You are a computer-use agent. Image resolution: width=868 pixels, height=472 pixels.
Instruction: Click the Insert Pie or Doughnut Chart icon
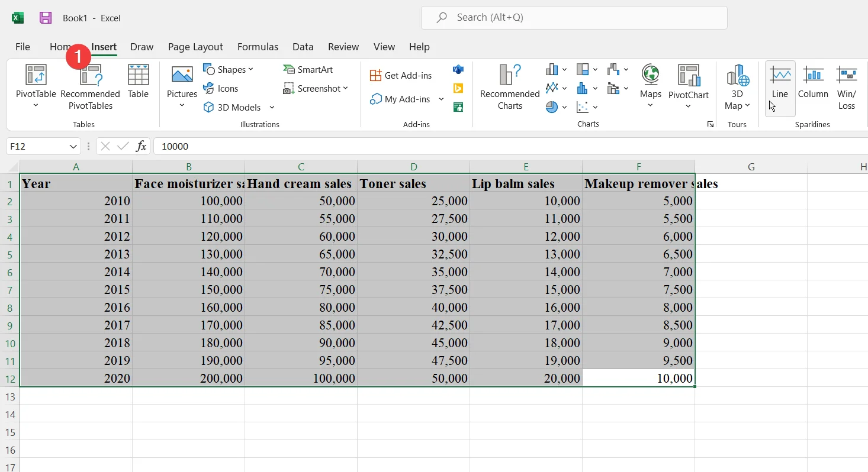click(x=552, y=107)
